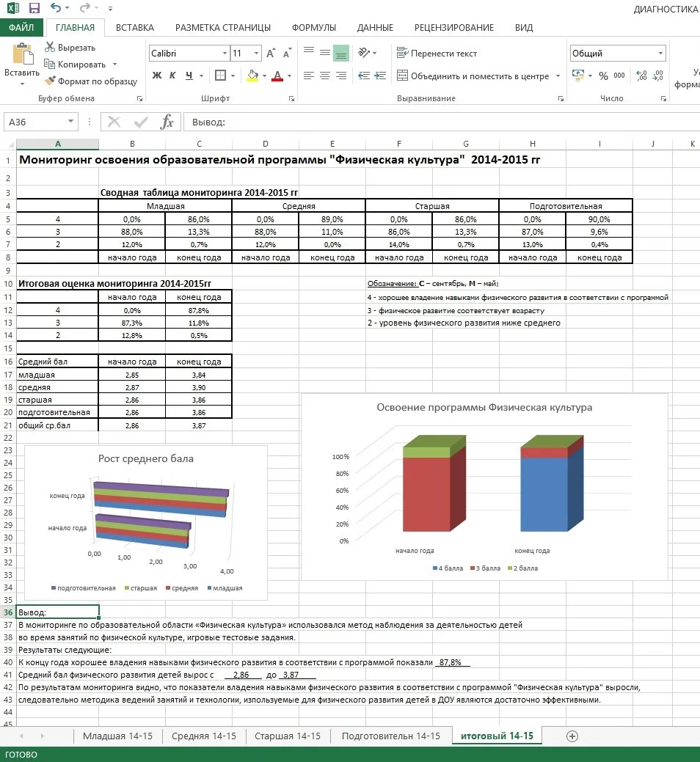Open the underline style dropdown arrow

coord(201,76)
